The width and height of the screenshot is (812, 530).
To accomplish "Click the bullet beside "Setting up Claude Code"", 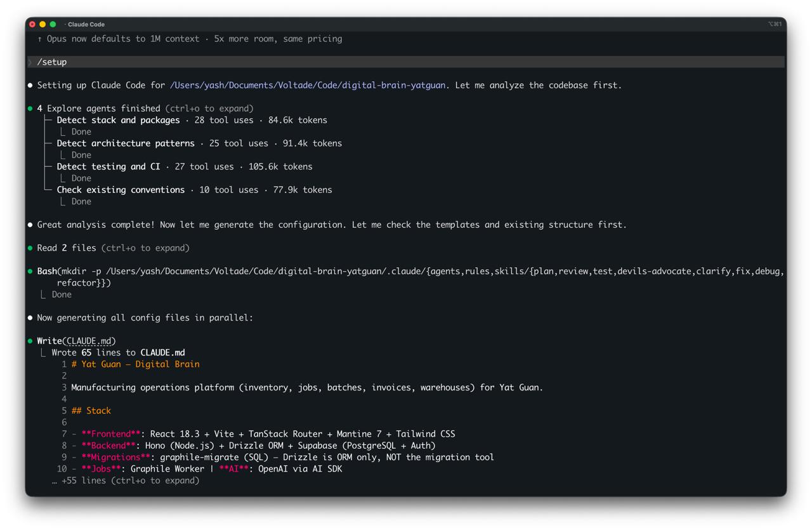I will pyautogui.click(x=29, y=84).
